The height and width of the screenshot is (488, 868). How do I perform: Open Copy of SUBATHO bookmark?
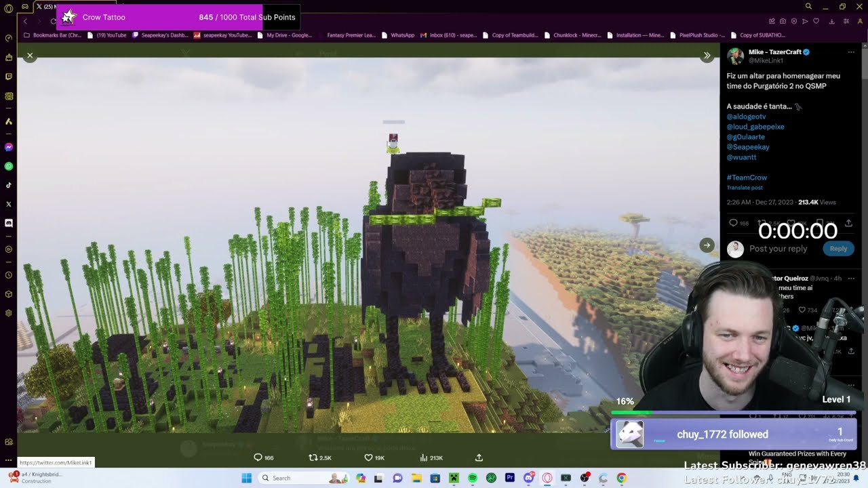pyautogui.click(x=758, y=35)
